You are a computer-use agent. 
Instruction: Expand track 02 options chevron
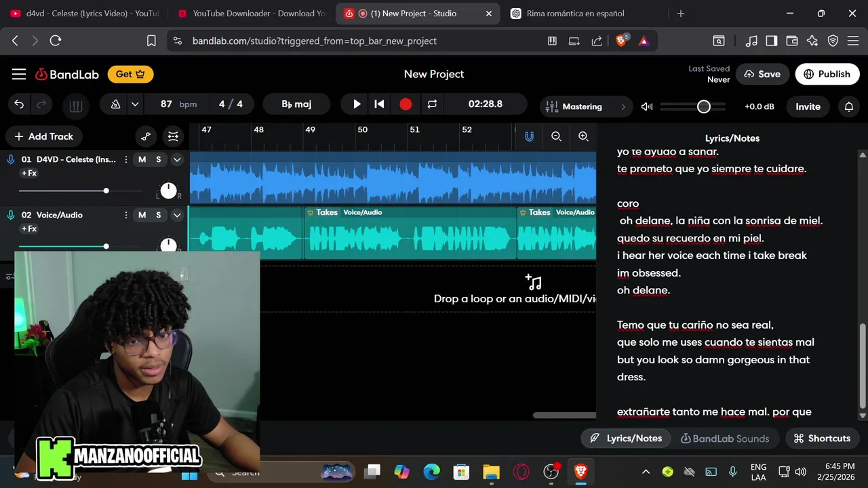[x=177, y=215]
